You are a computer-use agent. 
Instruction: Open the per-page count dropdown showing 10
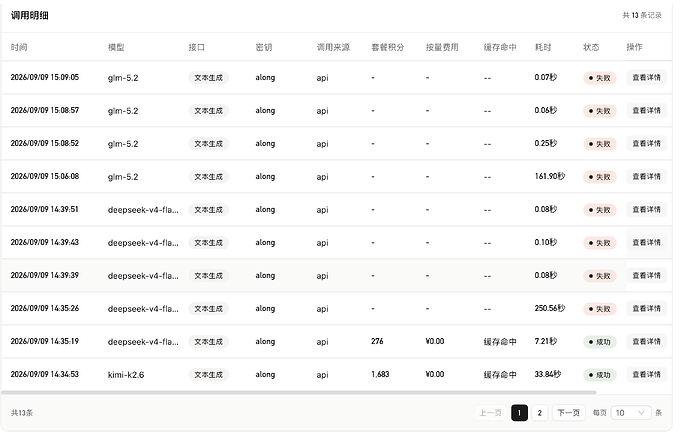(631, 413)
